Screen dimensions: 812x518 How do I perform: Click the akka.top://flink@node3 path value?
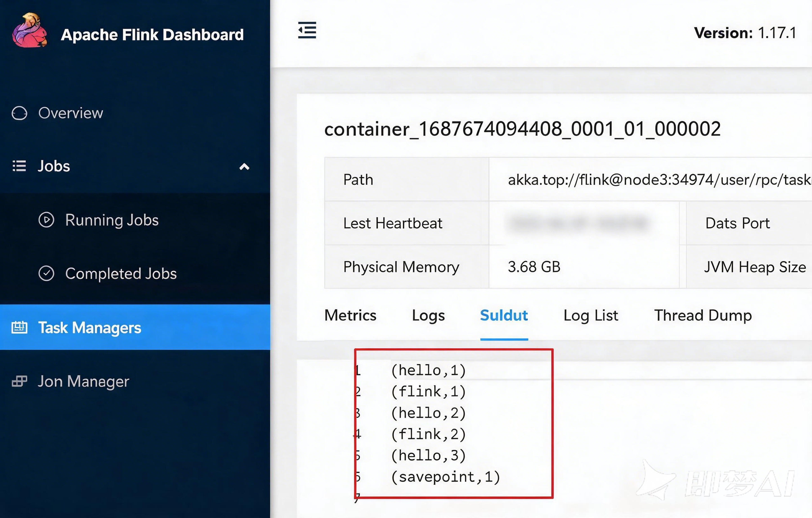660,179
